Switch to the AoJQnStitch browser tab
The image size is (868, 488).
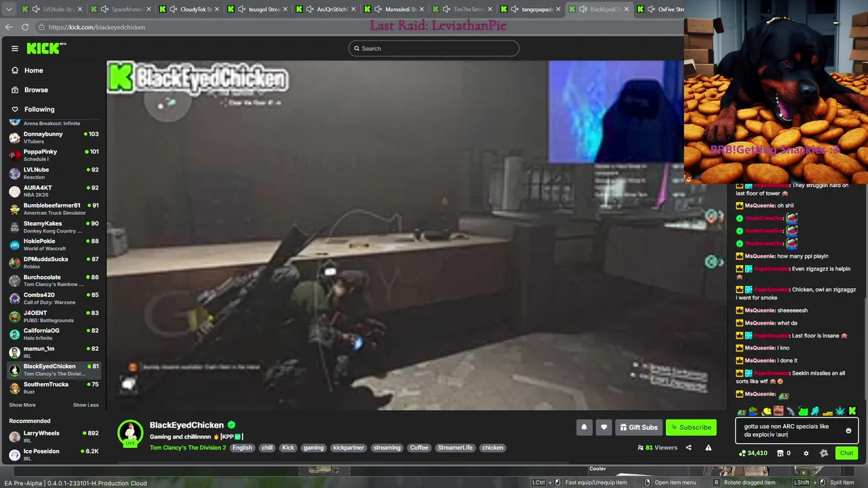(324, 9)
